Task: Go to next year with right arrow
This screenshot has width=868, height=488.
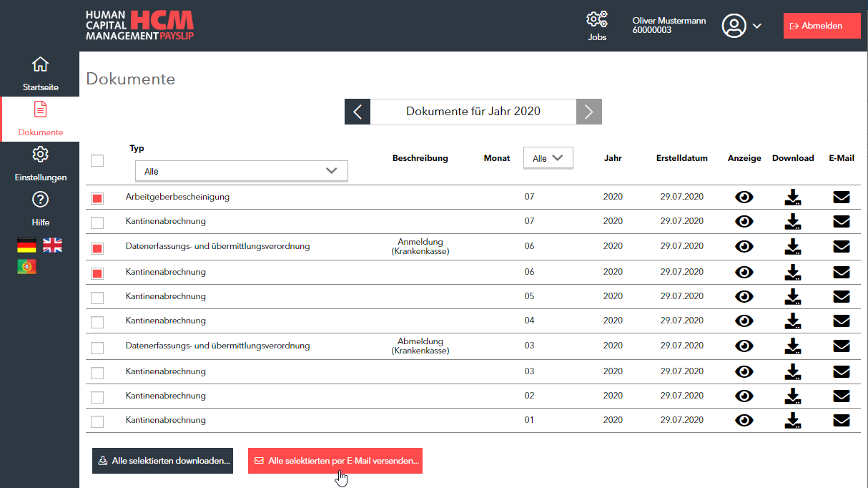Action: (589, 112)
